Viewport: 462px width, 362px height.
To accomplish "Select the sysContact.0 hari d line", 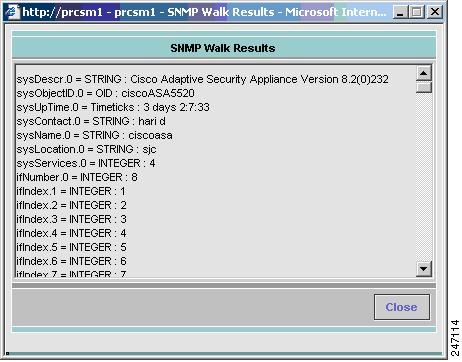I will [x=91, y=121].
